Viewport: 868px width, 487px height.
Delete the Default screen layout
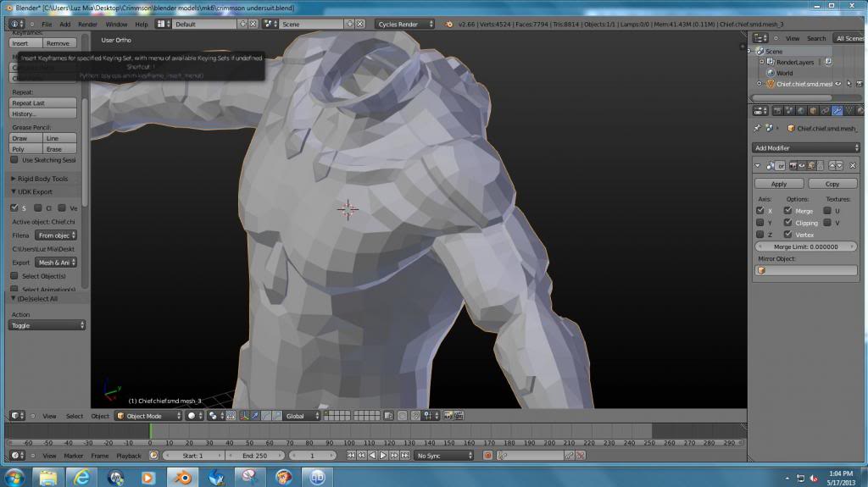click(253, 24)
